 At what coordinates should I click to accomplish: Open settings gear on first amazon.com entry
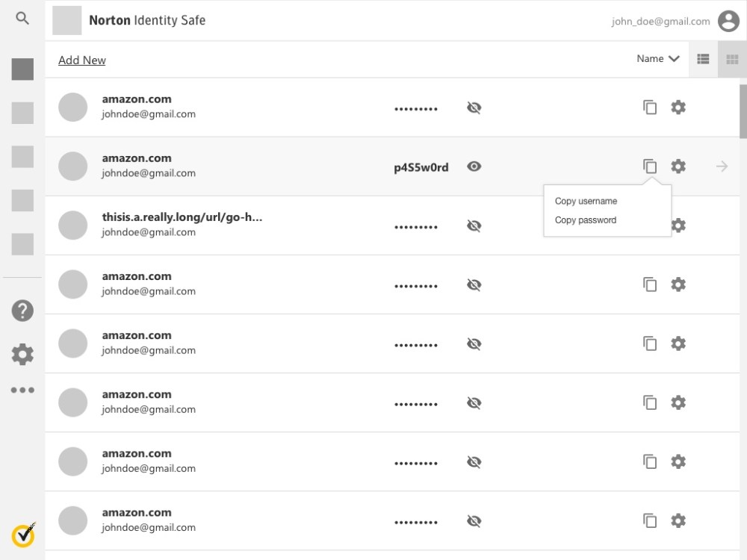tap(678, 108)
